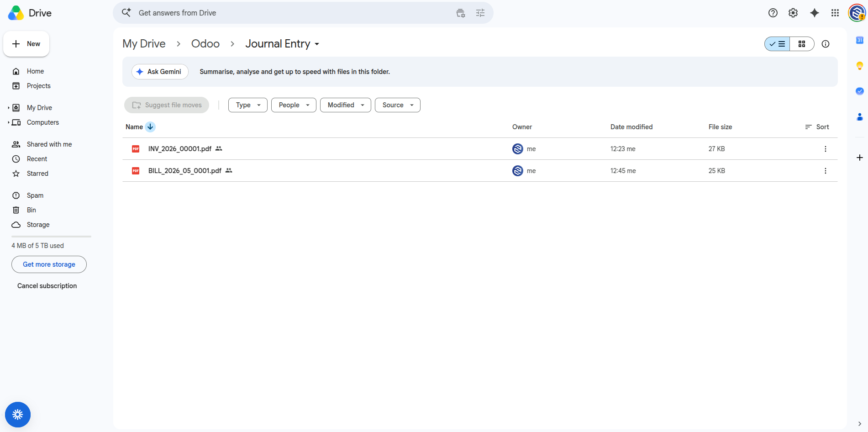Open Tasks in the side panel
The height and width of the screenshot is (432, 868).
pos(860,91)
